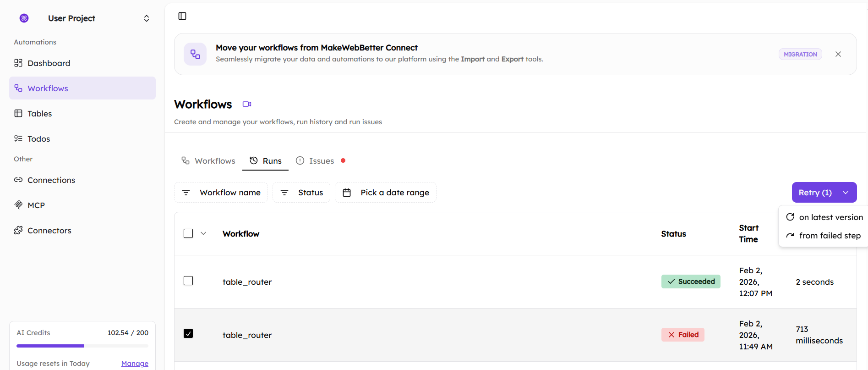Image resolution: width=868 pixels, height=370 pixels.
Task: Choose retry on latest version
Action: (x=824, y=217)
